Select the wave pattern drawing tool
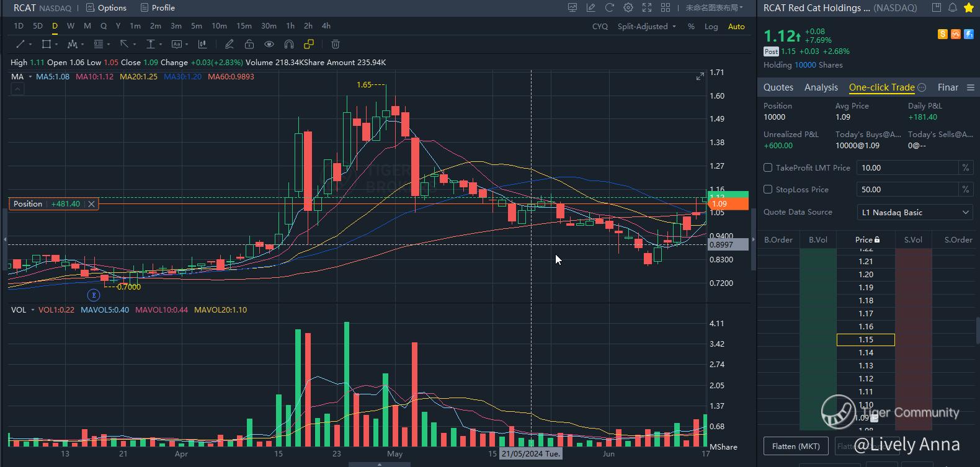Screen dimensions: 980x467 click(72, 44)
